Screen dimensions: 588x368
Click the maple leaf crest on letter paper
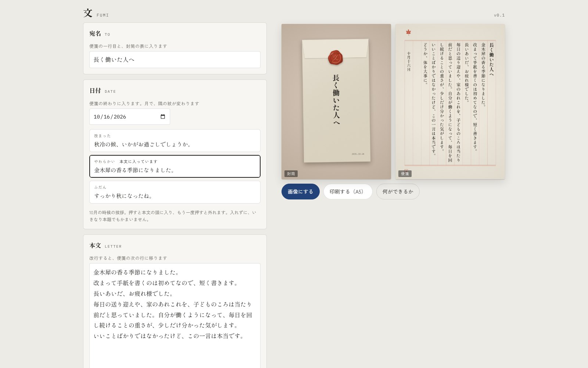[x=408, y=32]
